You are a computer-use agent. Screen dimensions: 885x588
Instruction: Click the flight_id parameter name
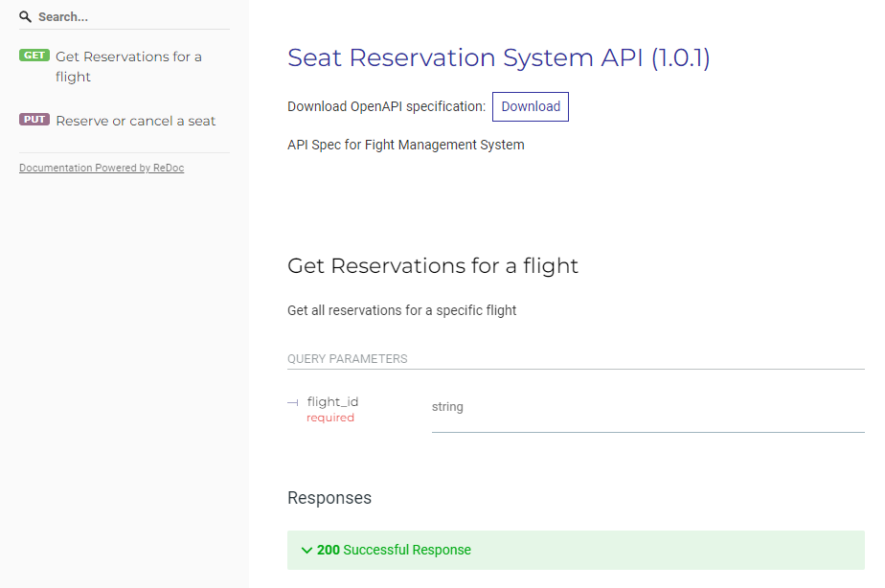(332, 401)
